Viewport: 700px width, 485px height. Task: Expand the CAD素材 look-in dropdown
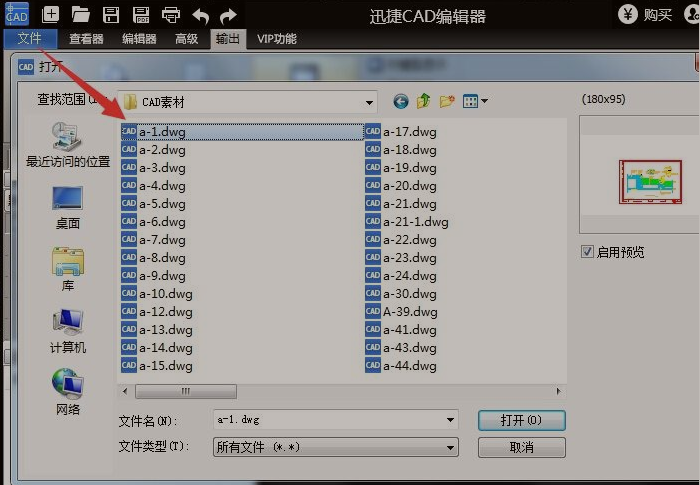[x=369, y=102]
